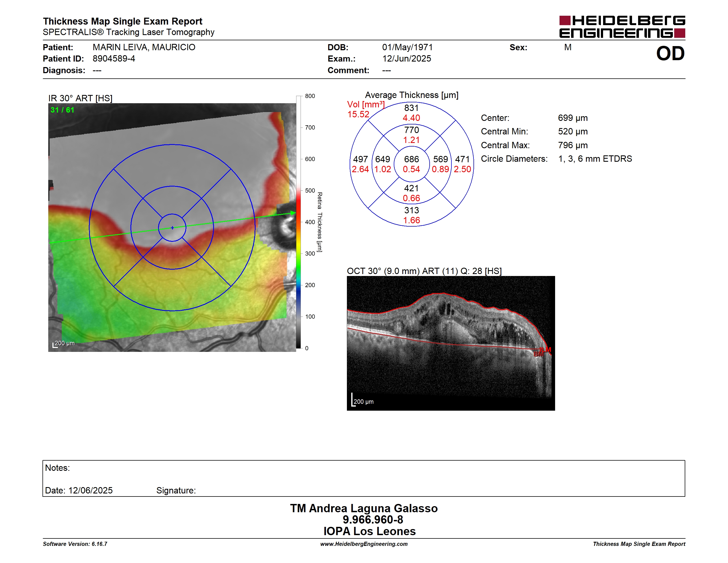Click the OCT B-scan image
Screen dimensions: 728x563
point(451,343)
